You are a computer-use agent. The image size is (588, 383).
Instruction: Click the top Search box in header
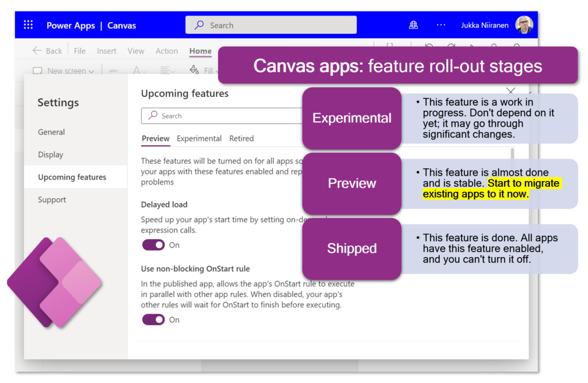pos(271,25)
